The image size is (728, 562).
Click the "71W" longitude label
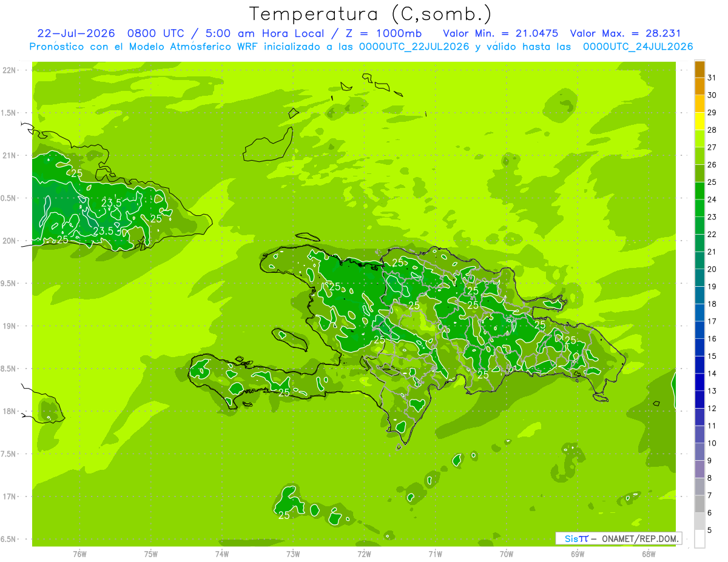pyautogui.click(x=435, y=554)
